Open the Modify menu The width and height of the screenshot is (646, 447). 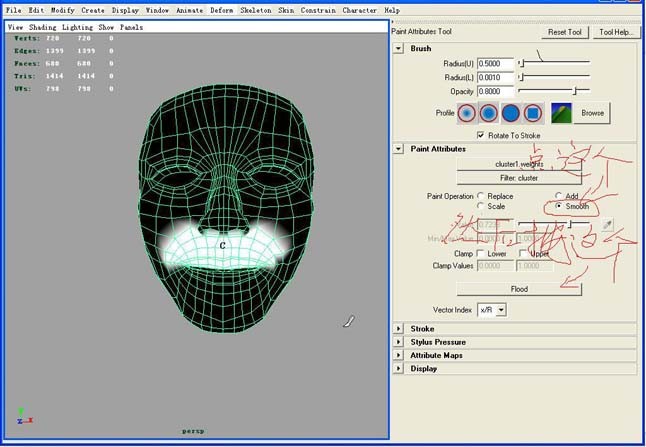click(x=63, y=10)
